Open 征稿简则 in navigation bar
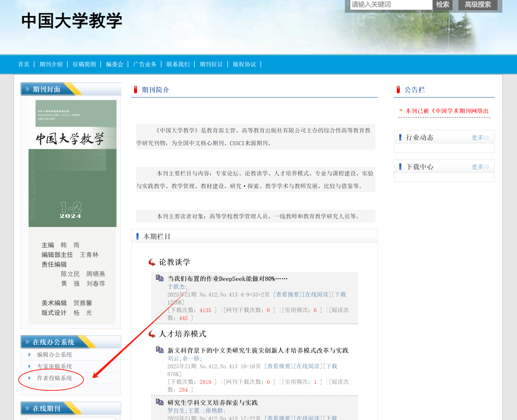Image resolution: width=517 pixels, height=420 pixels. pyautogui.click(x=84, y=64)
